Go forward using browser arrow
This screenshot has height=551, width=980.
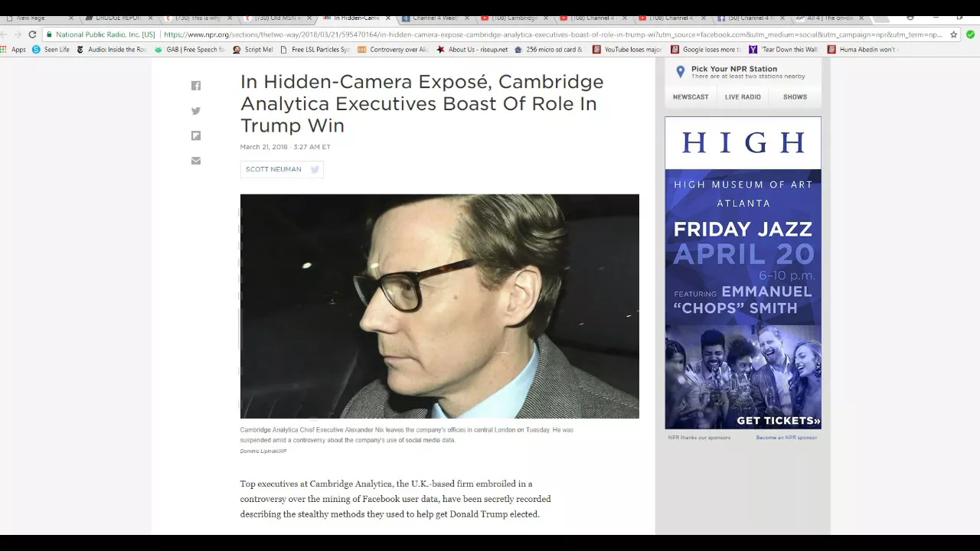[18, 34]
